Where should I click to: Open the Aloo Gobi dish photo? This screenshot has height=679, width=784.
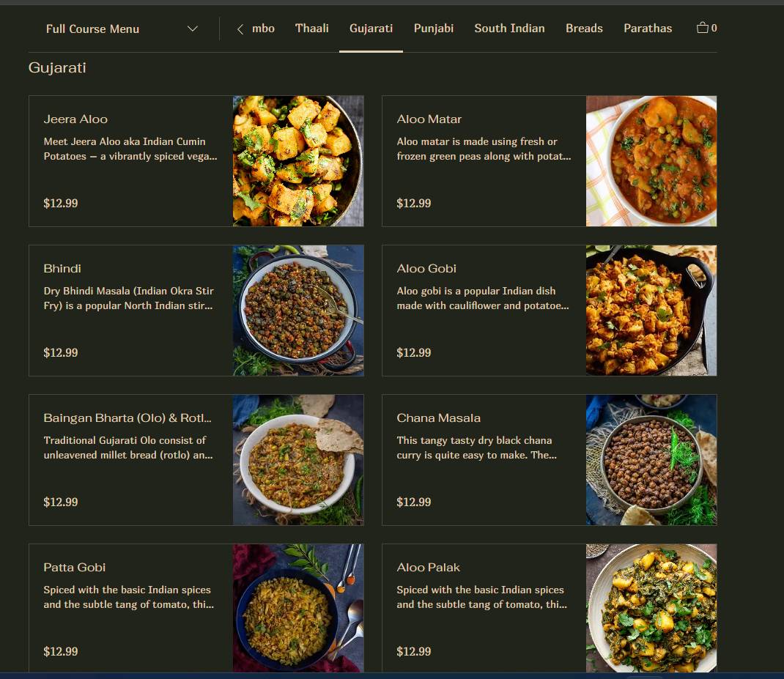pyautogui.click(x=651, y=311)
